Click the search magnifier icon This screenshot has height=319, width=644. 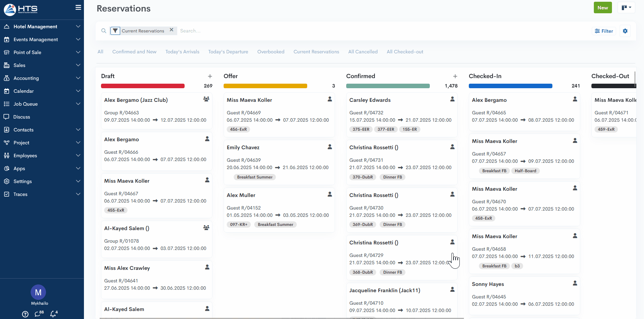(104, 31)
